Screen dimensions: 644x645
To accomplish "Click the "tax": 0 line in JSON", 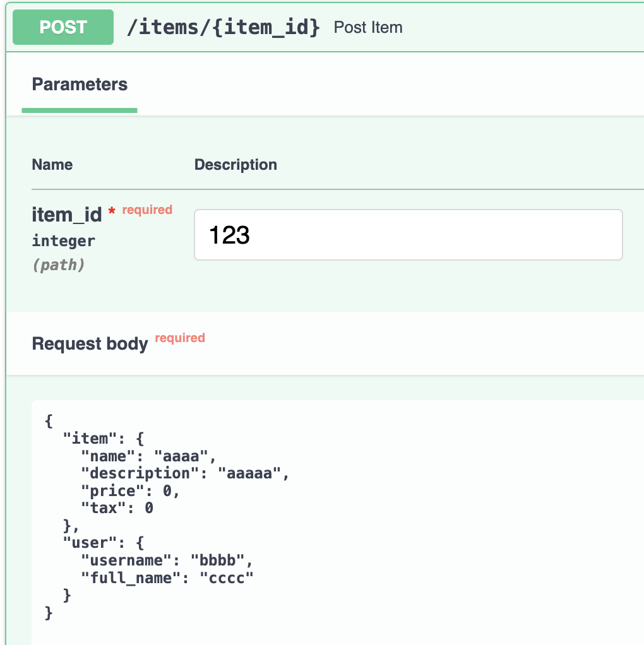I will [x=117, y=508].
